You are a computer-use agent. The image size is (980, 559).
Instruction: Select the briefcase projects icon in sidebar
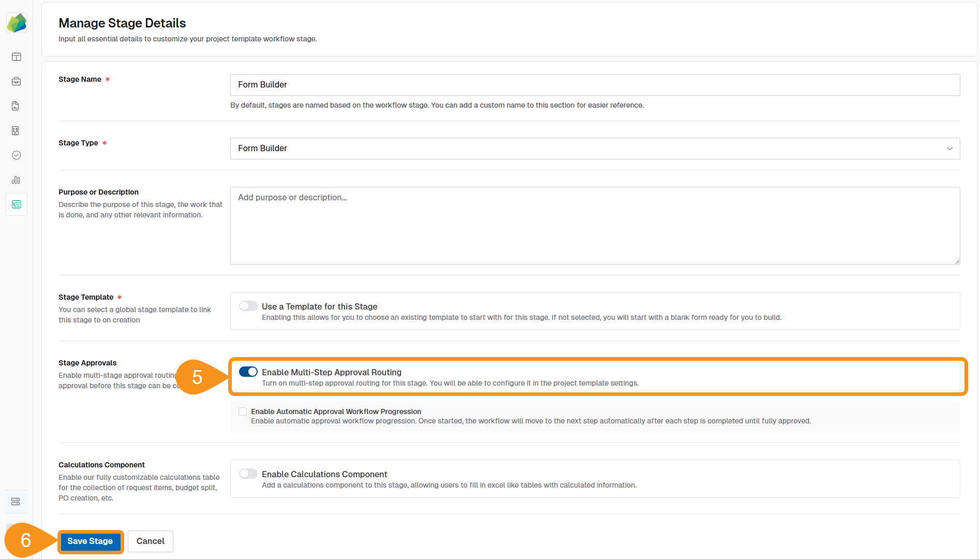tap(16, 81)
